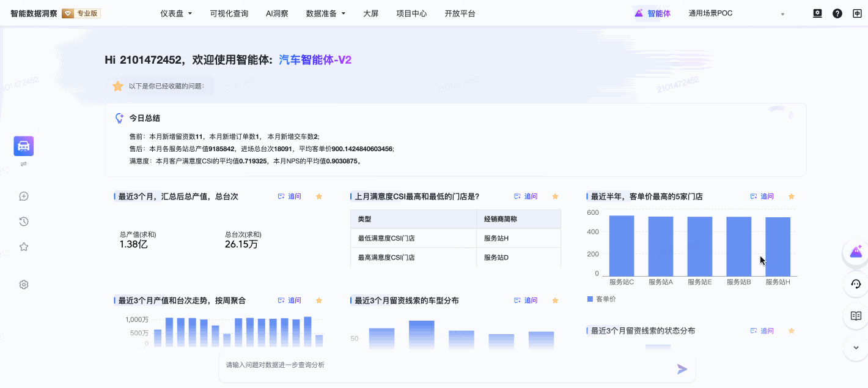Click the question input field at bottom
This screenshot has height=388, width=868.
coord(428,365)
